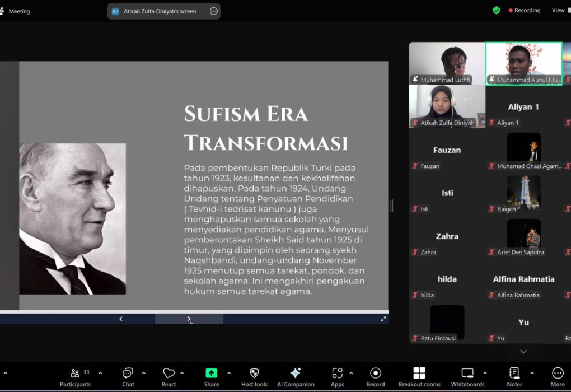Expand the React options arrow

pyautogui.click(x=182, y=373)
